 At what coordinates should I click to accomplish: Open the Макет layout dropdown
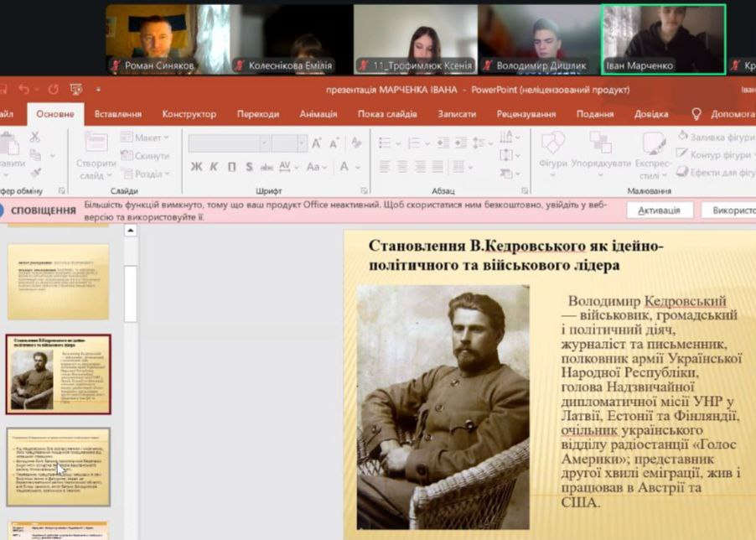[x=141, y=138]
